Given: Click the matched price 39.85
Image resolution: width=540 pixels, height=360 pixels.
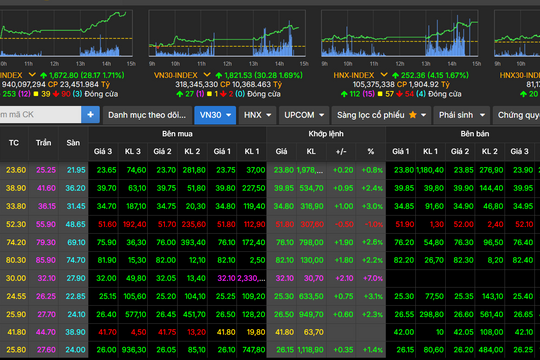Looking at the screenshot, I should [x=284, y=188].
